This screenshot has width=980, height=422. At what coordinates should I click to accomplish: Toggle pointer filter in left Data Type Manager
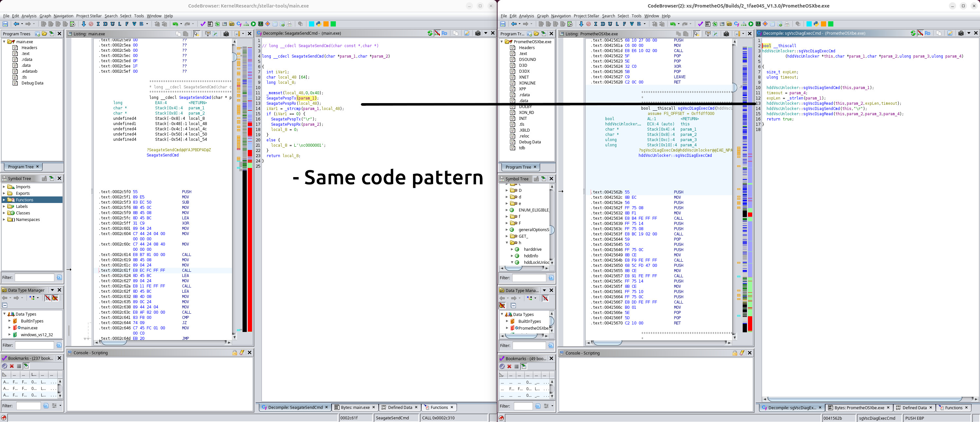[55, 298]
